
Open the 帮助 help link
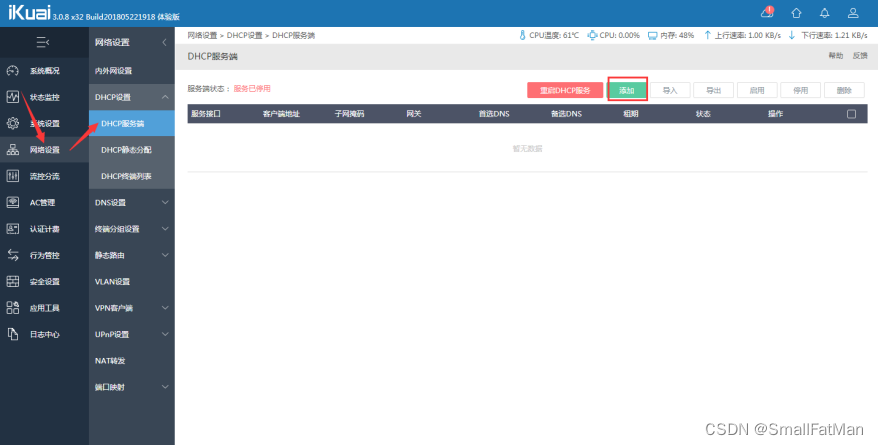(x=835, y=55)
